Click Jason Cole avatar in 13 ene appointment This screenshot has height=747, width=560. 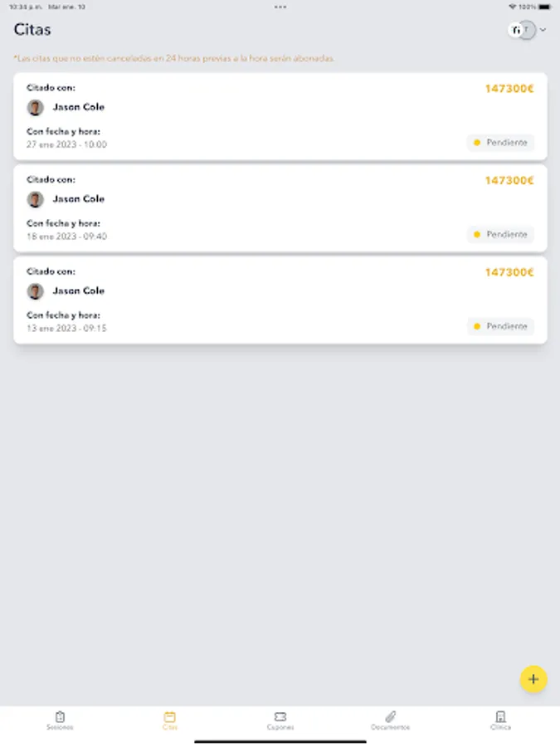(35, 290)
